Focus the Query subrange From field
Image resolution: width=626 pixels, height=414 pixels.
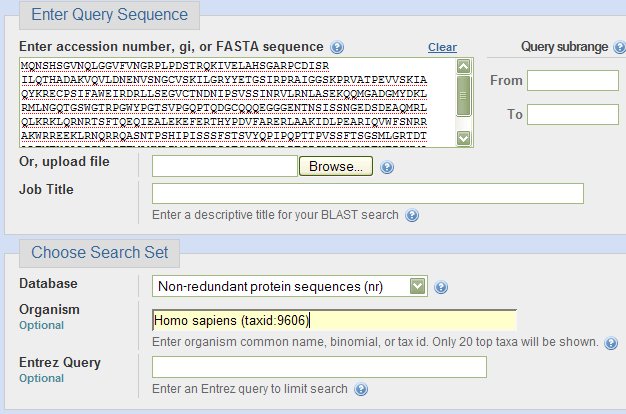tap(573, 81)
